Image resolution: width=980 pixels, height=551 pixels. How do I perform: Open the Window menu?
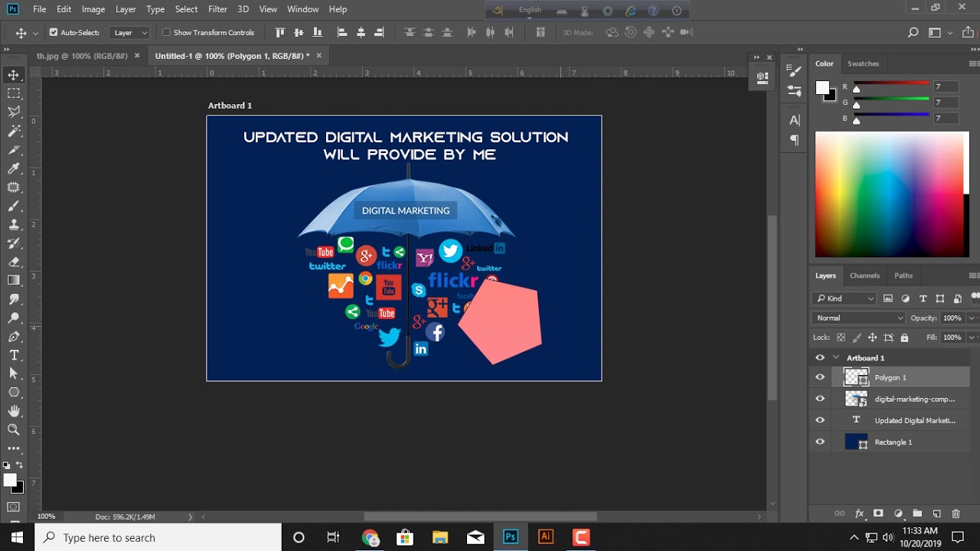pyautogui.click(x=302, y=9)
